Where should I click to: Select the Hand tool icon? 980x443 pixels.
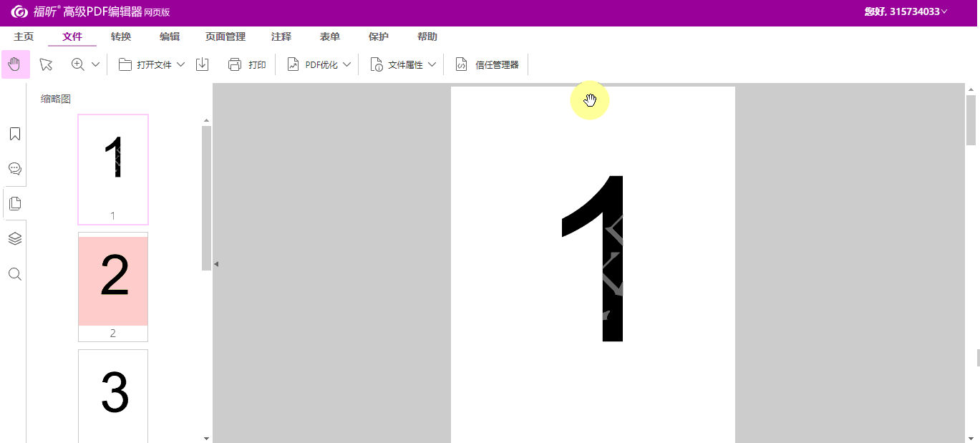[15, 64]
